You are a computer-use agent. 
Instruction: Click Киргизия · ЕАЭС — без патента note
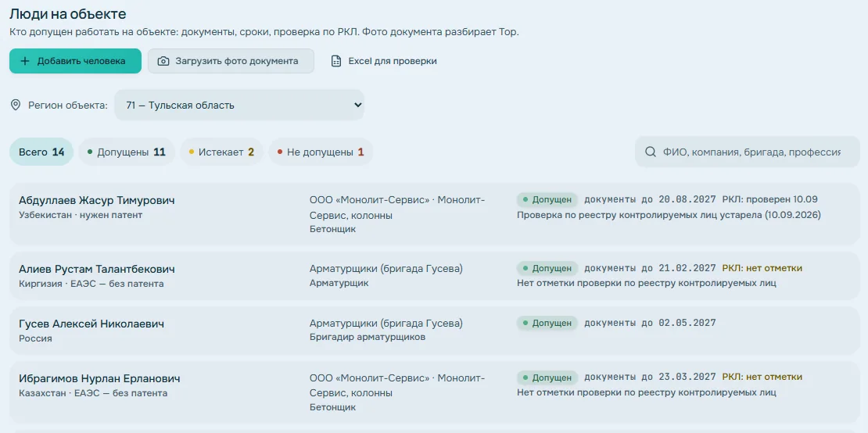pyautogui.click(x=91, y=284)
